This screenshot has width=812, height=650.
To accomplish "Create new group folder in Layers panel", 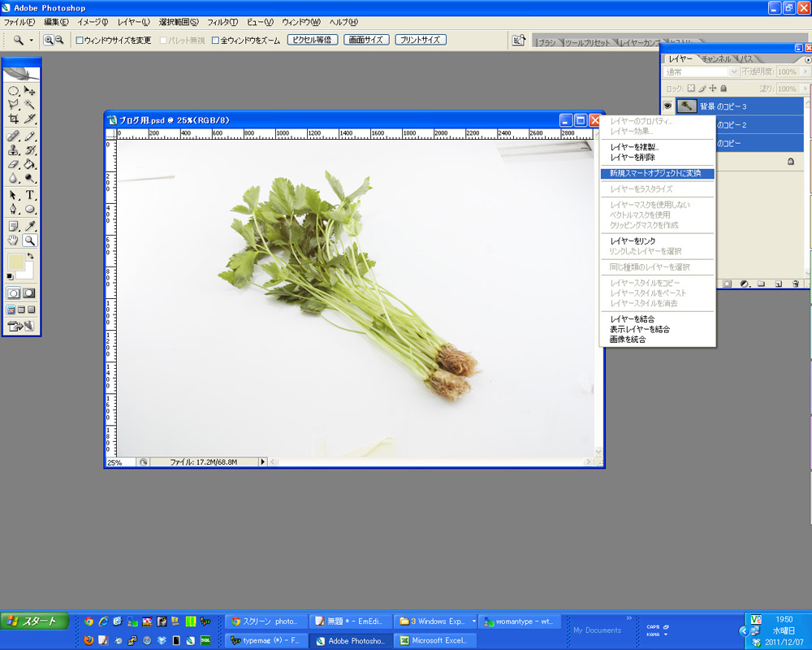I will (761, 284).
